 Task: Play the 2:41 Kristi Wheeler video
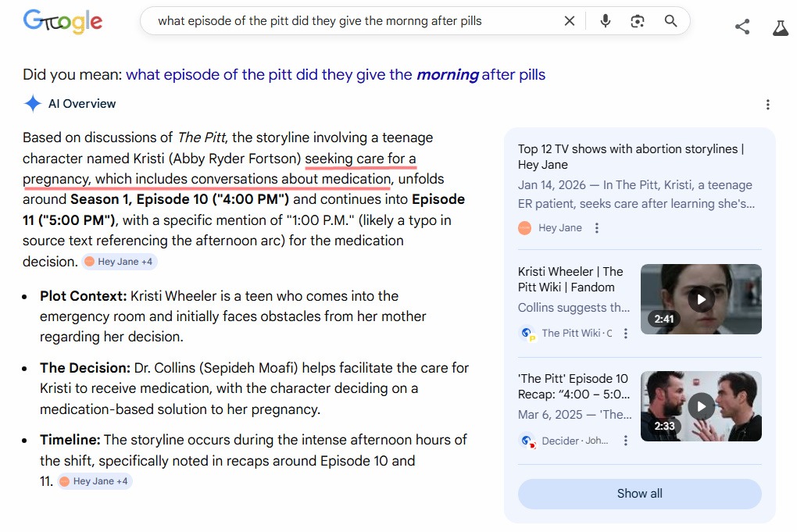click(x=701, y=299)
